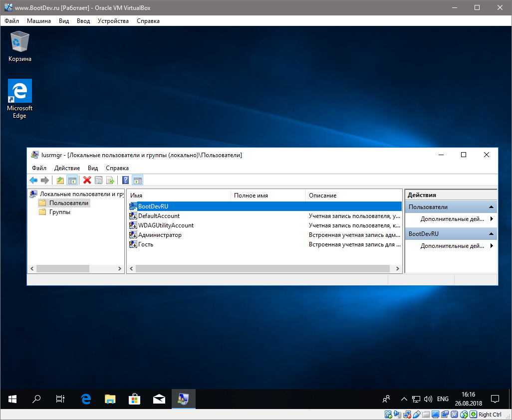Open the VirtualBox Устройства menu

[x=113, y=21]
